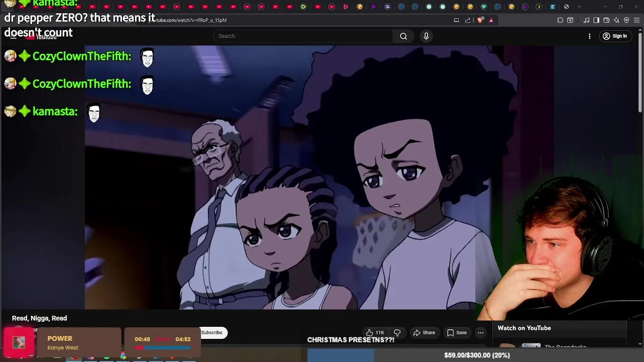Open a new browser tab with plus
The image size is (644, 362).
pos(579,7)
